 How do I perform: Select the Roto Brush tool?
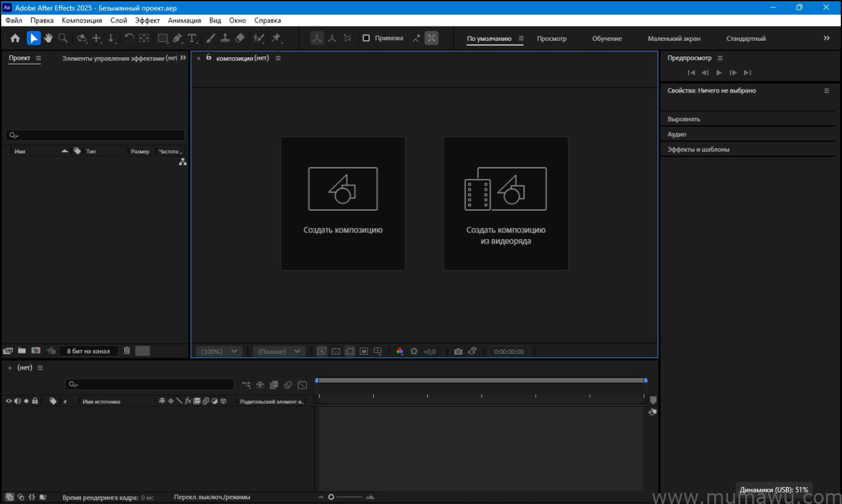coord(258,38)
